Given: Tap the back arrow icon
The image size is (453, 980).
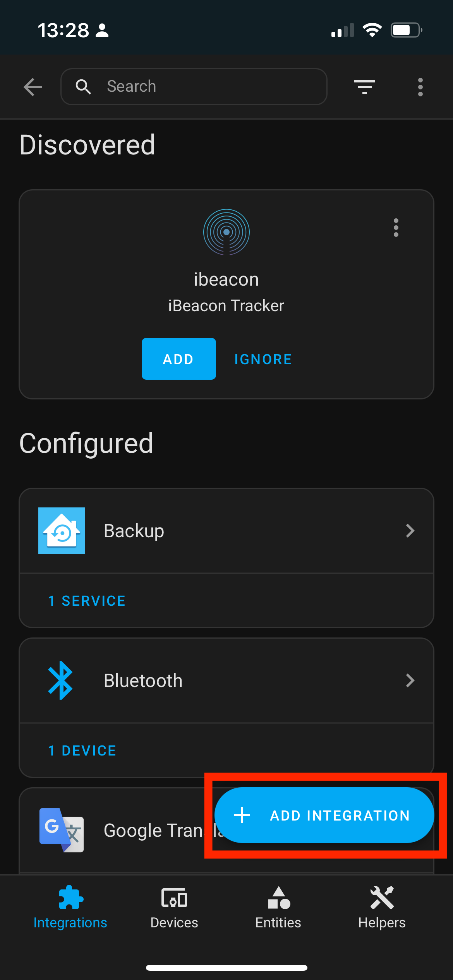Looking at the screenshot, I should pos(33,87).
